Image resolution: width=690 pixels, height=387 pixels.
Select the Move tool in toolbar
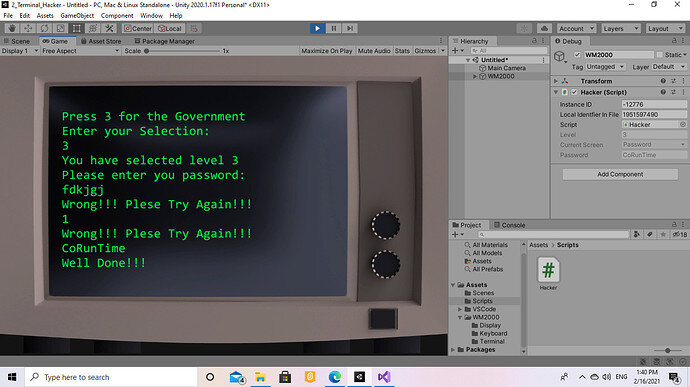pyautogui.click(x=28, y=28)
